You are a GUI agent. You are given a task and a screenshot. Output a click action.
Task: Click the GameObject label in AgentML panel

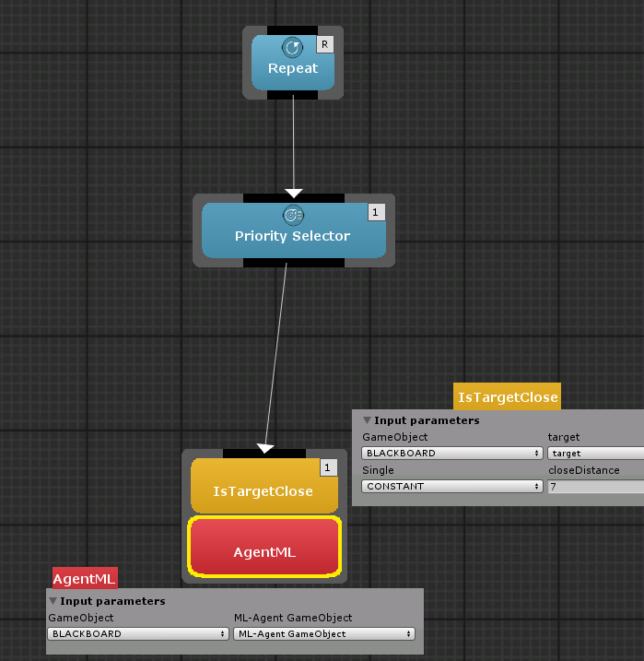coord(81,618)
